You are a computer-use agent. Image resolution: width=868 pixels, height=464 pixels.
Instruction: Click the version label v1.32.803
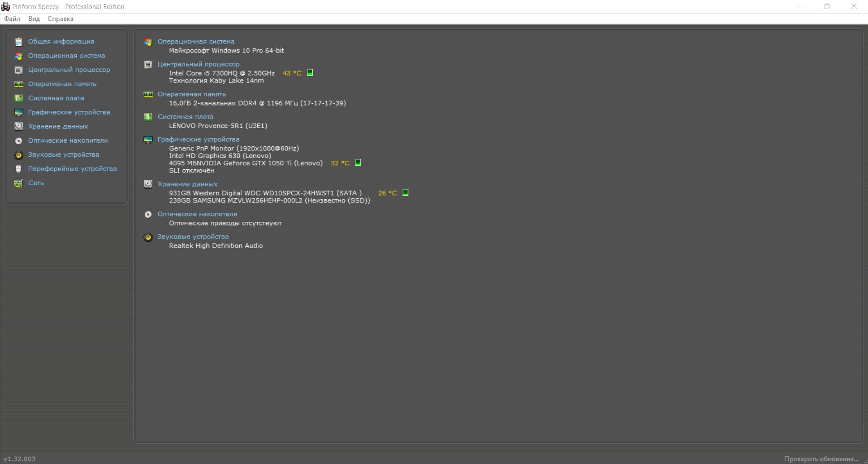(x=19, y=459)
